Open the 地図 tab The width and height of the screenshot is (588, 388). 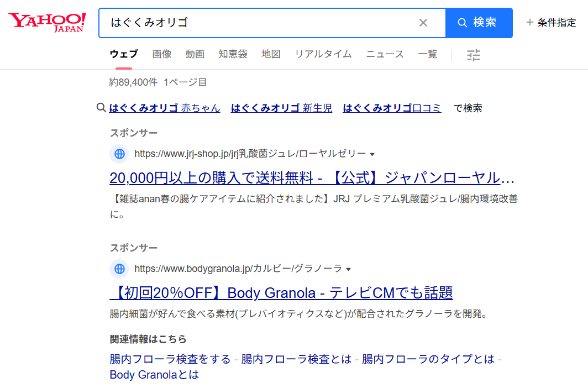(x=271, y=54)
